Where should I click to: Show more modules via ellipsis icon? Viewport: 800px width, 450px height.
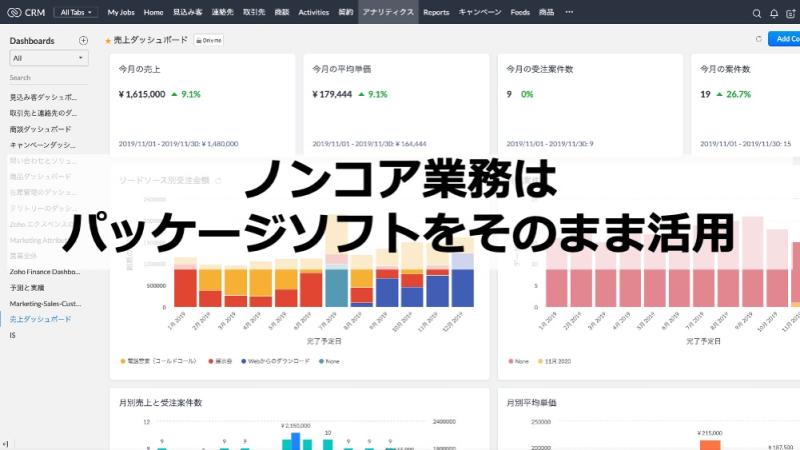[569, 12]
